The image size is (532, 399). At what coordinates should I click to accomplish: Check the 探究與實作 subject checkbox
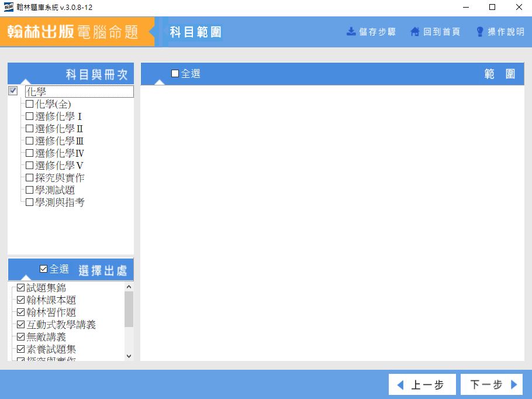29,178
